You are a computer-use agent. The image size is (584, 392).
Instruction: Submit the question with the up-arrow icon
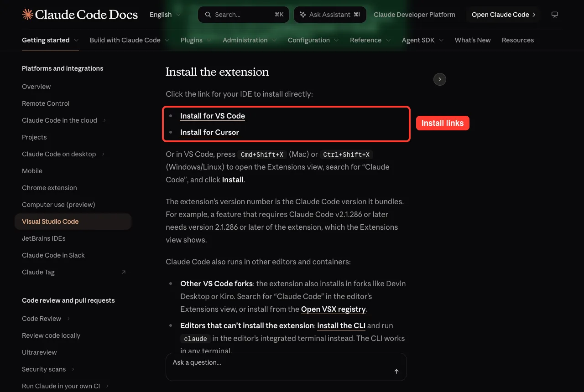click(x=396, y=371)
